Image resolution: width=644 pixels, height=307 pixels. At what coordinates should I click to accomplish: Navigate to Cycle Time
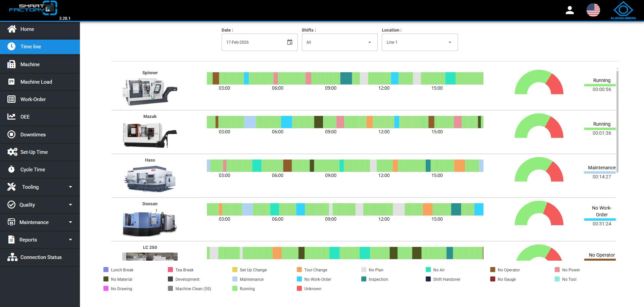(40, 169)
